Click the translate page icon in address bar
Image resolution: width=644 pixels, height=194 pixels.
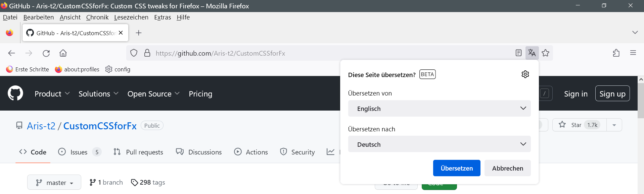(x=532, y=53)
